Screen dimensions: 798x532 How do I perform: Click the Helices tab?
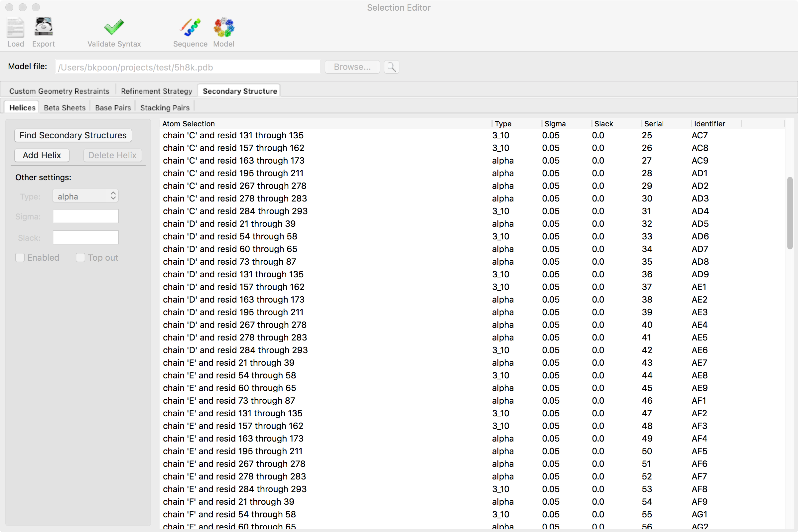pos(22,107)
